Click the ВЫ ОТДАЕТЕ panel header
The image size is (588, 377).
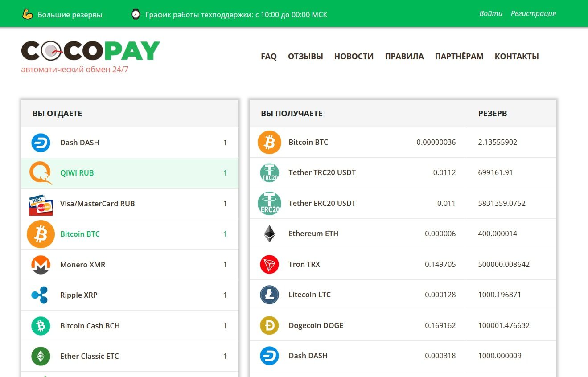click(x=57, y=114)
